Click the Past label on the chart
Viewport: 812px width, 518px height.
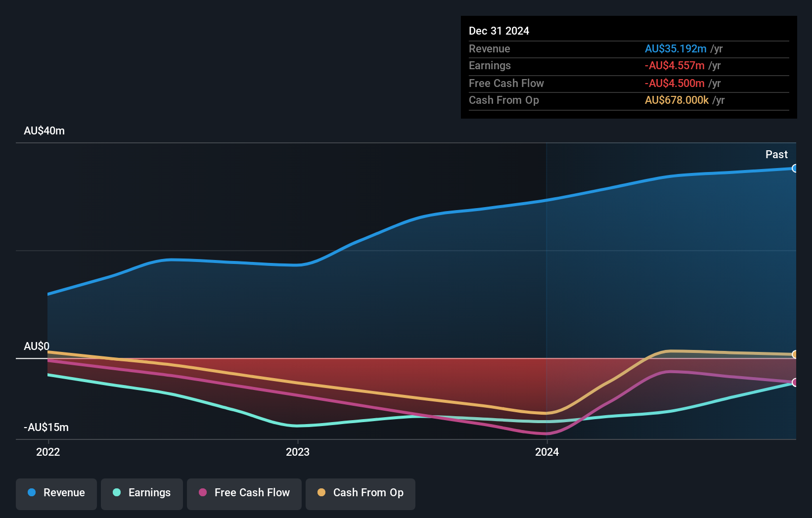coord(776,154)
